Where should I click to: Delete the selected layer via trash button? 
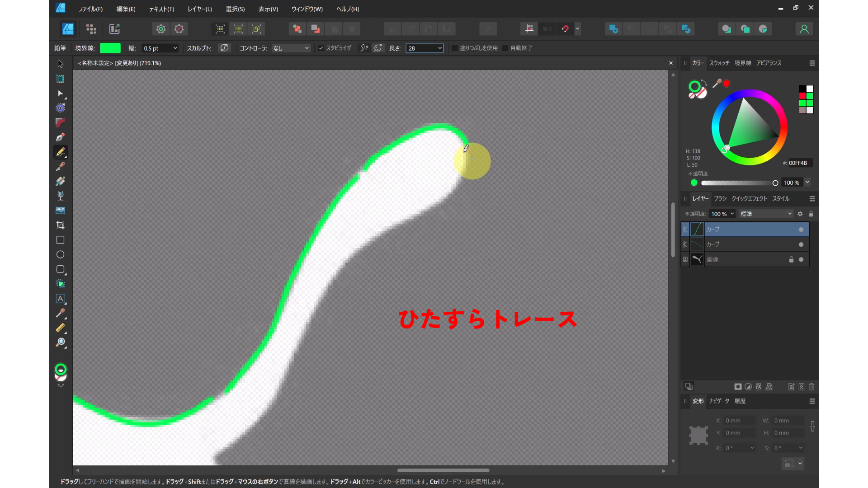(812, 387)
